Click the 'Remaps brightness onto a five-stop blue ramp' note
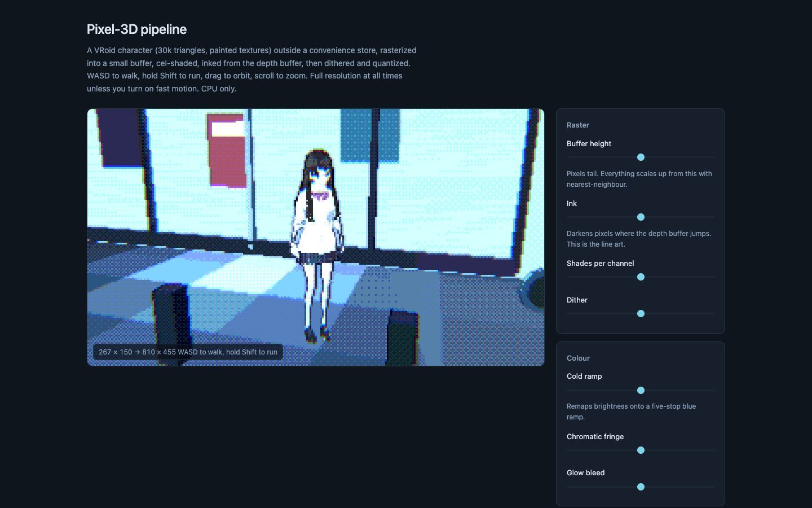The width and height of the screenshot is (812, 508). (632, 411)
